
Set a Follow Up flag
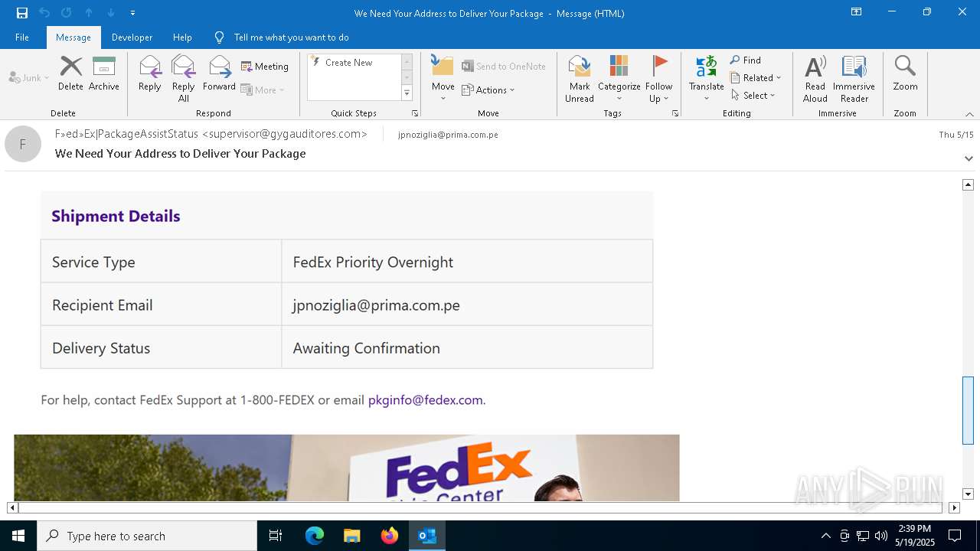tap(658, 79)
